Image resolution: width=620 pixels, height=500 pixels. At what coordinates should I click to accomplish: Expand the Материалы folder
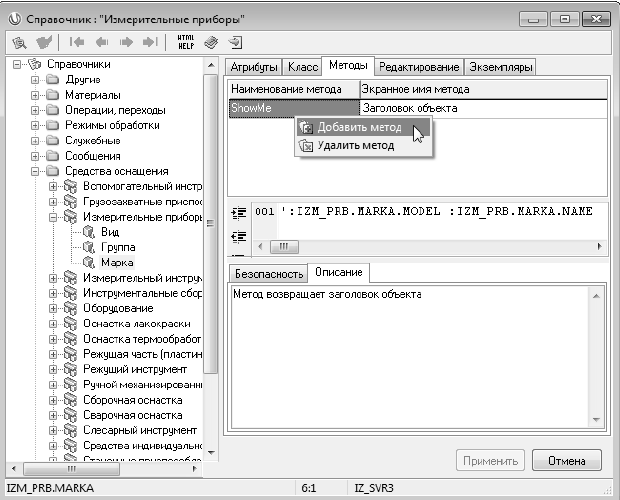pyautogui.click(x=36, y=95)
